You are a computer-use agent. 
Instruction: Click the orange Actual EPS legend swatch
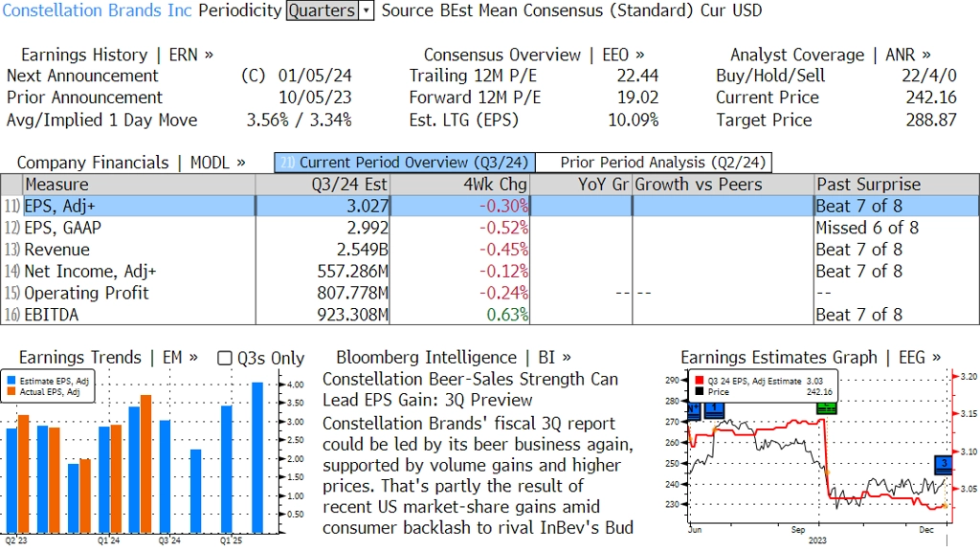(11, 391)
